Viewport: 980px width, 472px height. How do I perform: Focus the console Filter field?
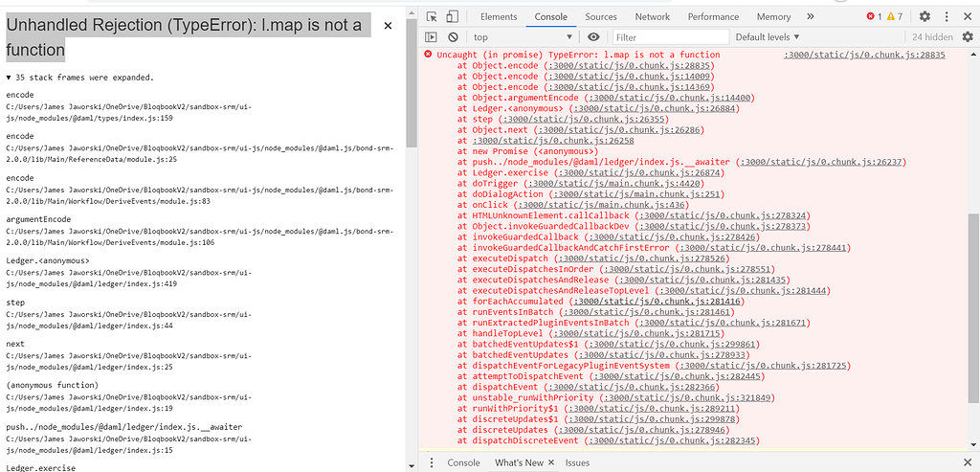click(671, 37)
